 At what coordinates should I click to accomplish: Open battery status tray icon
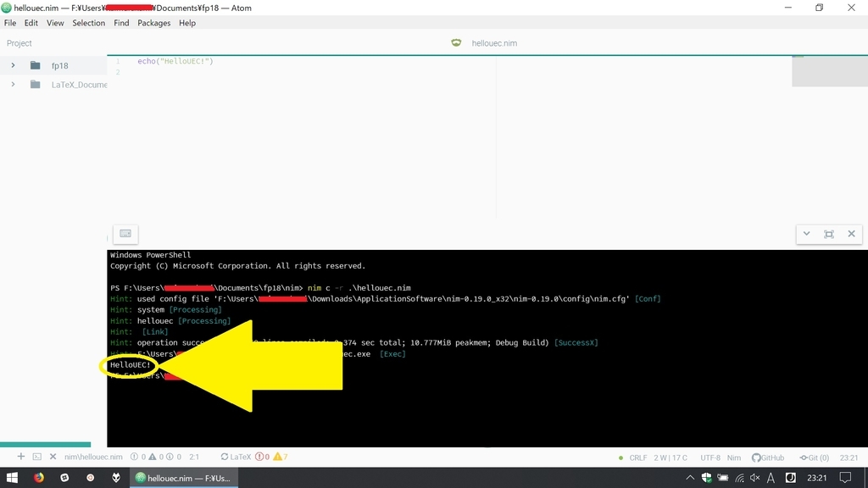pyautogui.click(x=723, y=478)
